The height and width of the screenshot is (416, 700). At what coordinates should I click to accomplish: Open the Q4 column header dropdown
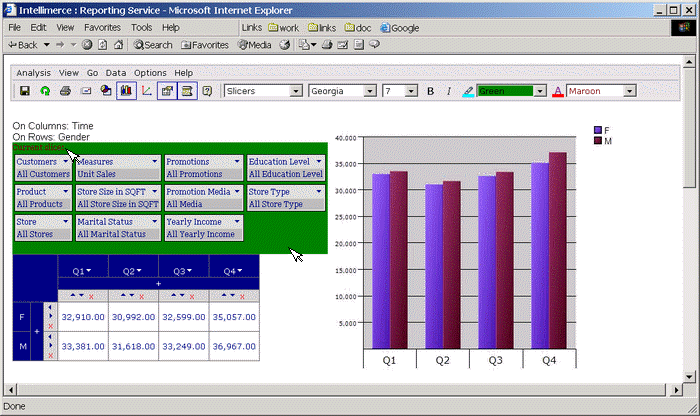[x=240, y=271]
